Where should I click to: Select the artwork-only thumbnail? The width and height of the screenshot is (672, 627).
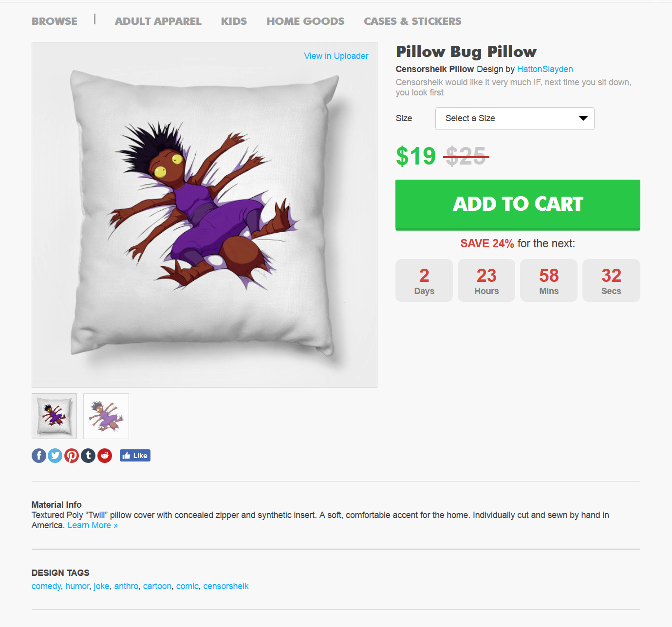pos(106,416)
